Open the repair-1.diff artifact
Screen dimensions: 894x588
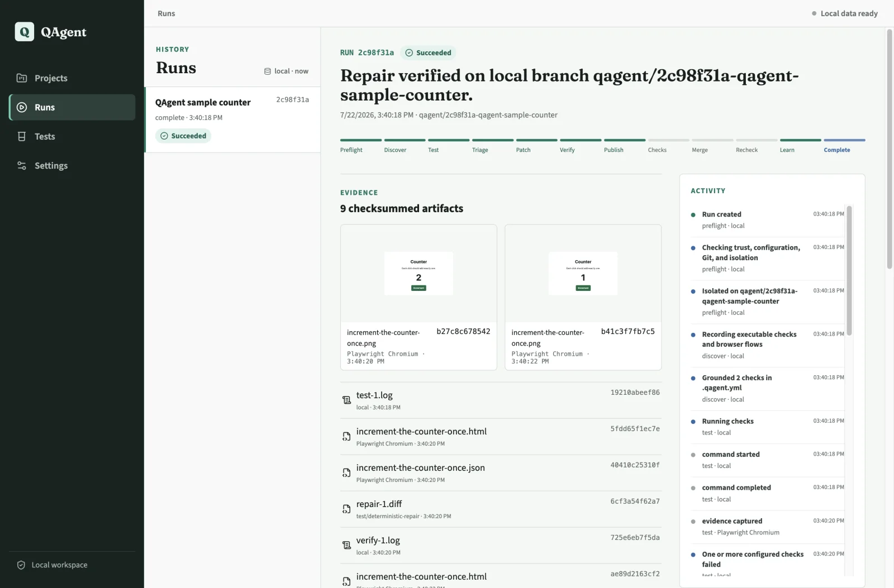point(501,509)
